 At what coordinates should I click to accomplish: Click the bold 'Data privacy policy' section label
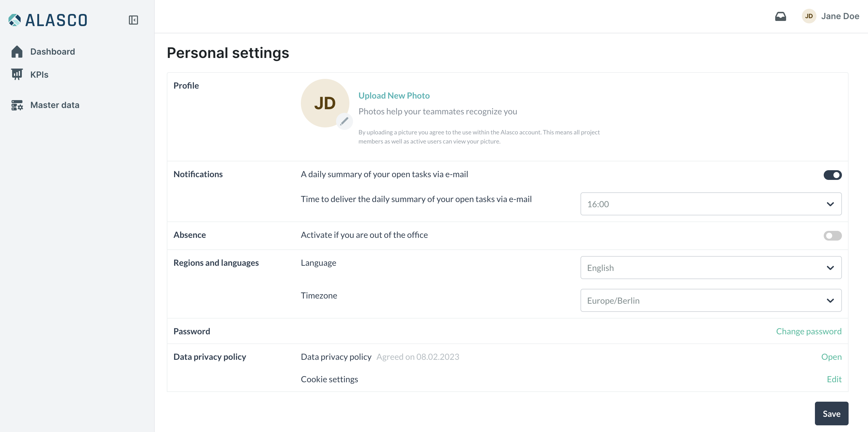[210, 356]
